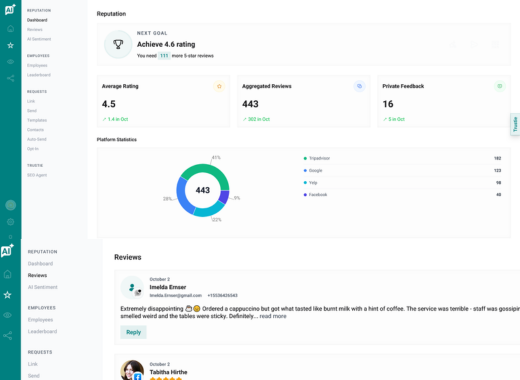Click the share icon on Reviews screen rail
This screenshot has width=520, height=380.
point(7,335)
